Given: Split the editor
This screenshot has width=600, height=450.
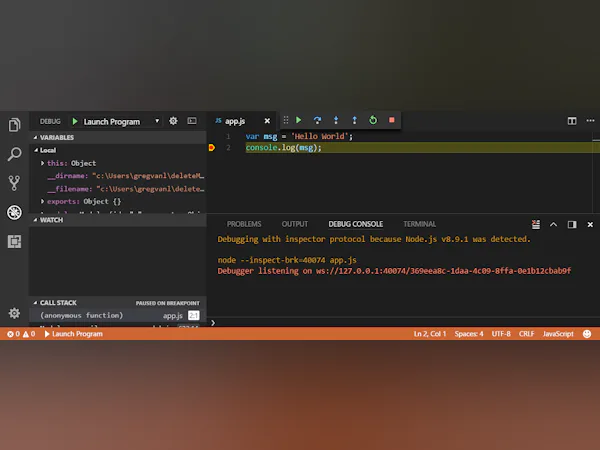Looking at the screenshot, I should [572, 121].
